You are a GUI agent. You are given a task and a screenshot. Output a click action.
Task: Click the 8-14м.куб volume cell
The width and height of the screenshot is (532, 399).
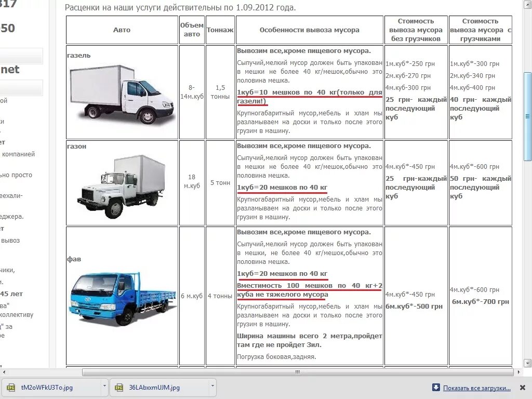point(192,92)
